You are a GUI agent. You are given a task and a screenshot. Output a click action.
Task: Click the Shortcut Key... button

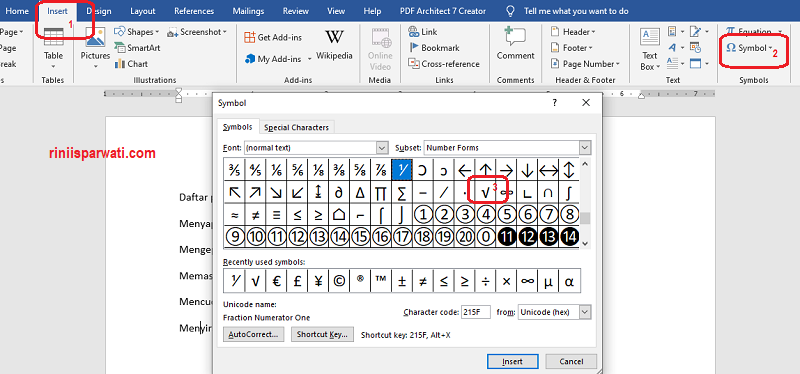322,334
